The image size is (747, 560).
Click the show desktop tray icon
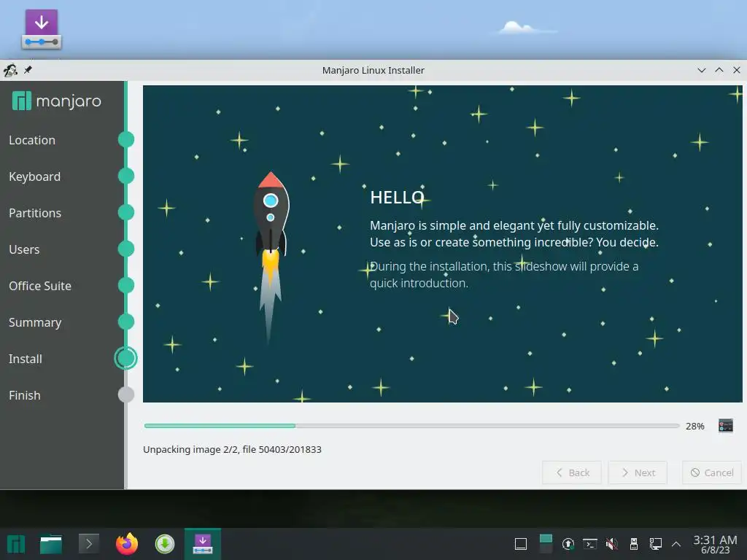(x=521, y=544)
